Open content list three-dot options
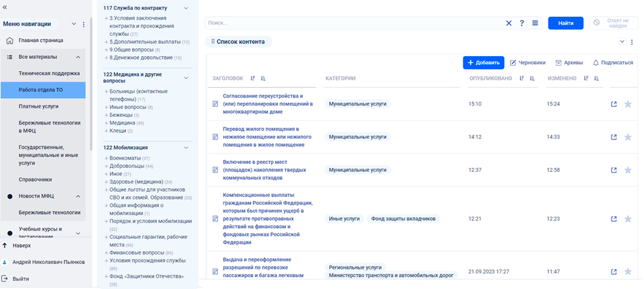This screenshot has width=644, height=289. tap(632, 42)
